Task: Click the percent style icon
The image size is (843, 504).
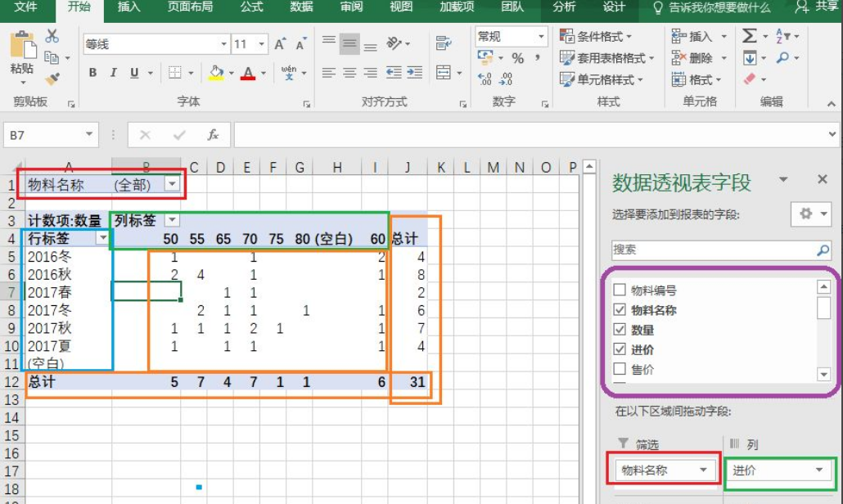Action: [517, 58]
